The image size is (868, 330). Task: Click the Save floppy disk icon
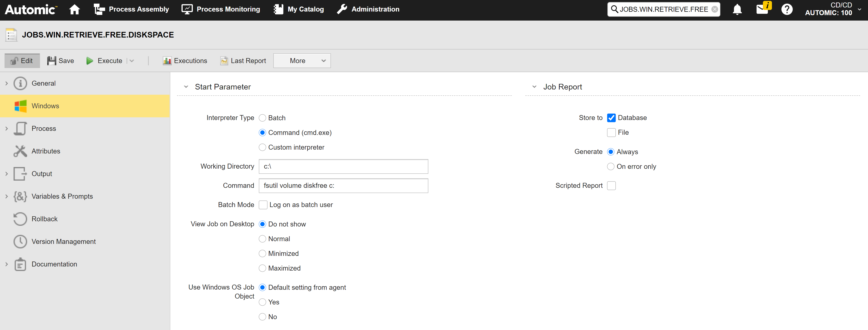pyautogui.click(x=52, y=61)
